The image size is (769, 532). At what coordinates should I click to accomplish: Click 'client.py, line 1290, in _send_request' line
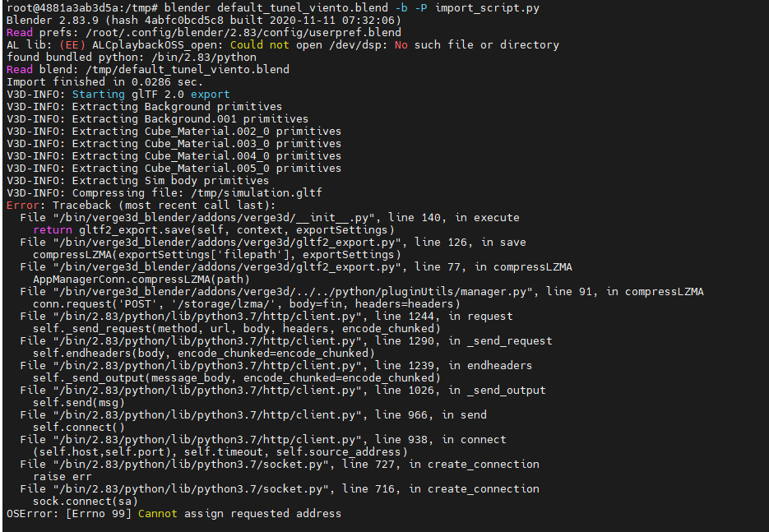286,340
